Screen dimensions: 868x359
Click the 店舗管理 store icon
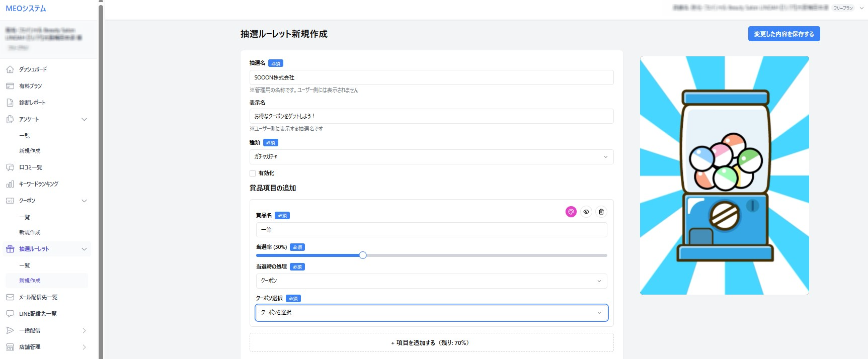click(x=10, y=347)
